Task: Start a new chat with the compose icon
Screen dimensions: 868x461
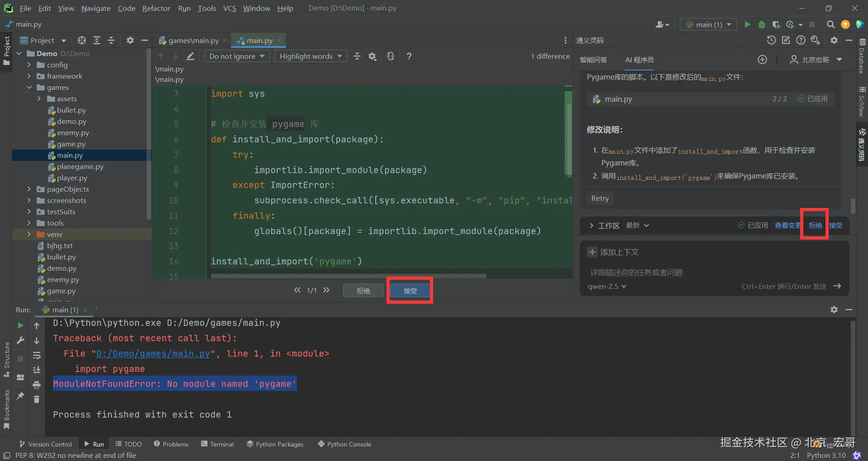Action: (786, 40)
